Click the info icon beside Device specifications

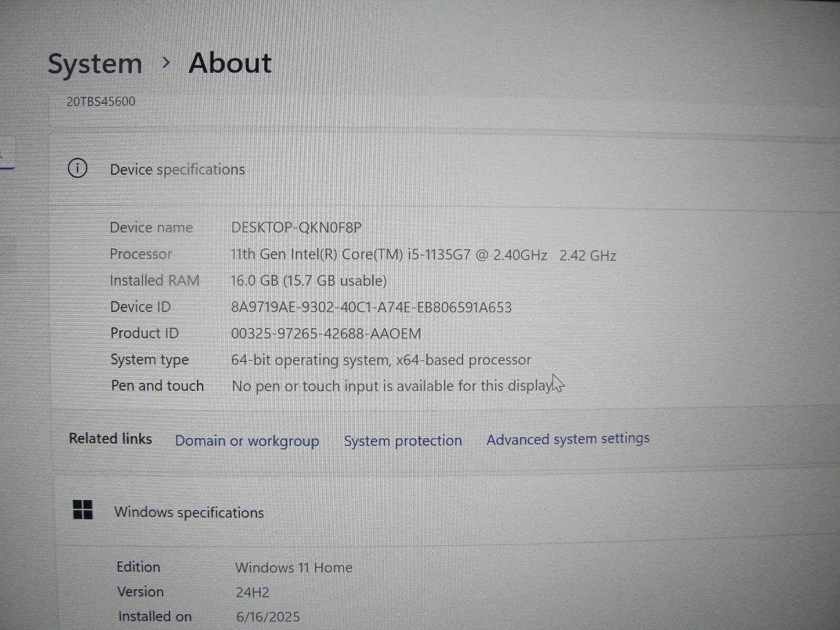pyautogui.click(x=78, y=169)
